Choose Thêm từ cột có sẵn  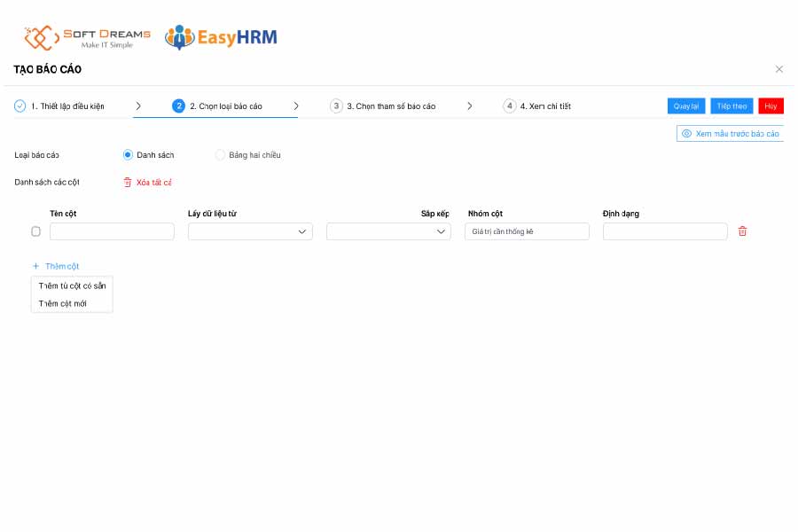[72, 286]
